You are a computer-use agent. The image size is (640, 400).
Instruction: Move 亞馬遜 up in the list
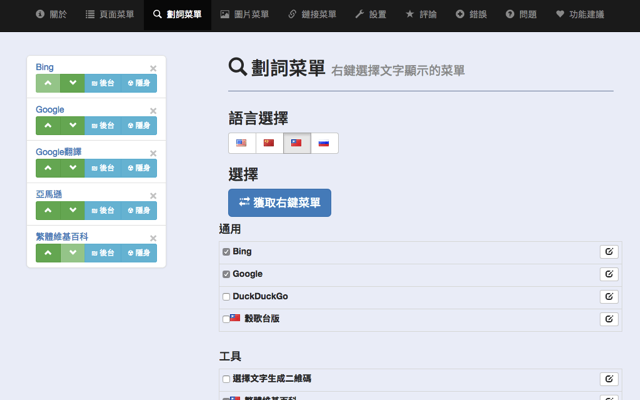coord(48,211)
